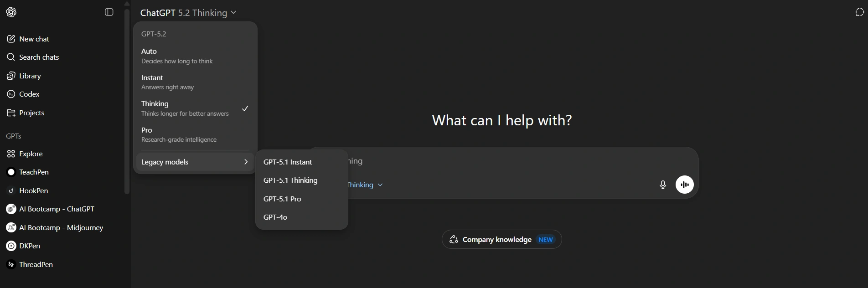Click the Explore GPTs grid icon
The image size is (868, 288).
pos(11,154)
